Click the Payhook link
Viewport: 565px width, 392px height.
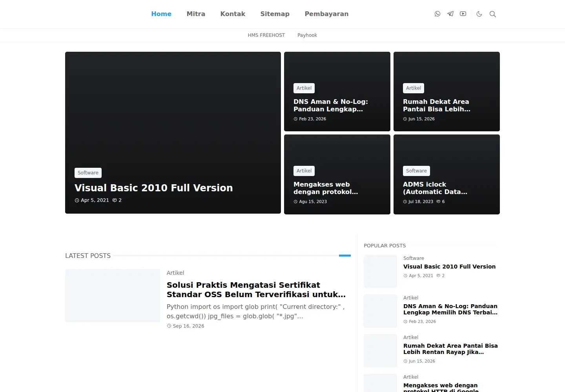coord(307,35)
